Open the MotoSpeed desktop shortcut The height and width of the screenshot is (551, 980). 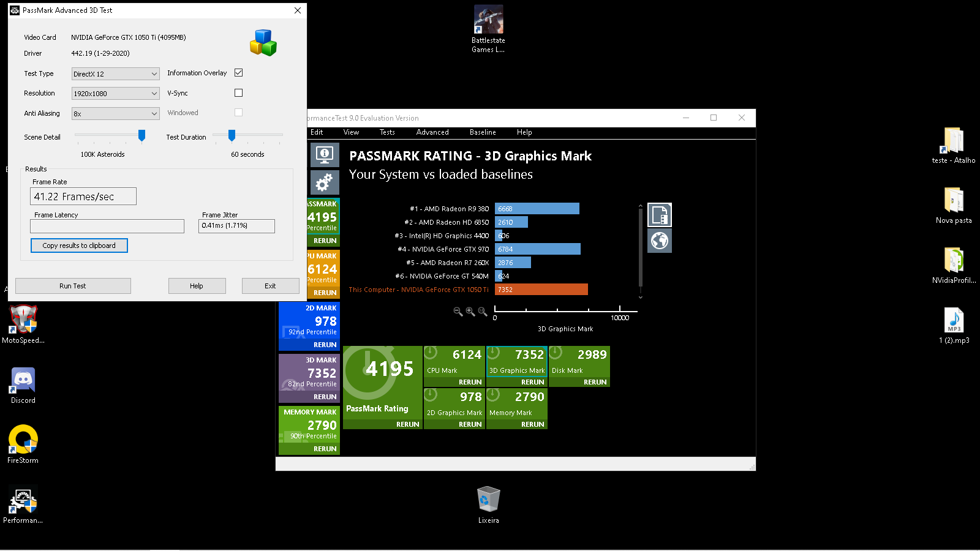point(23,324)
